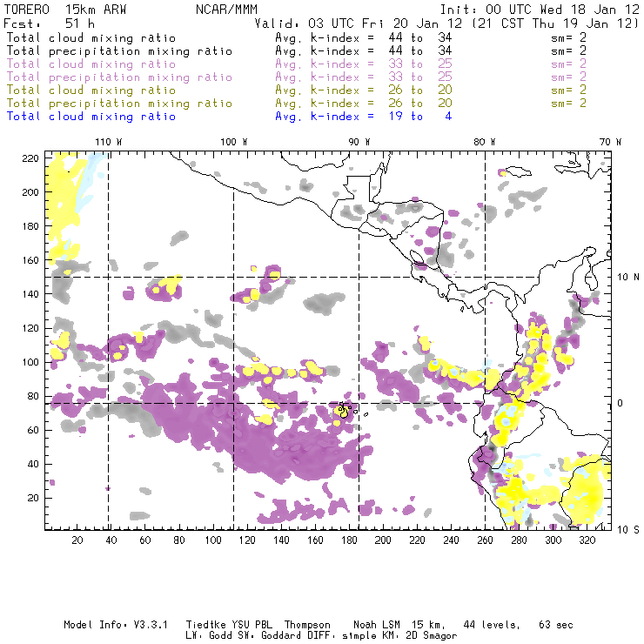Click the blue "Total cloud mixing ratio" legend entry
The width and height of the screenshot is (644, 644).
[x=91, y=117]
